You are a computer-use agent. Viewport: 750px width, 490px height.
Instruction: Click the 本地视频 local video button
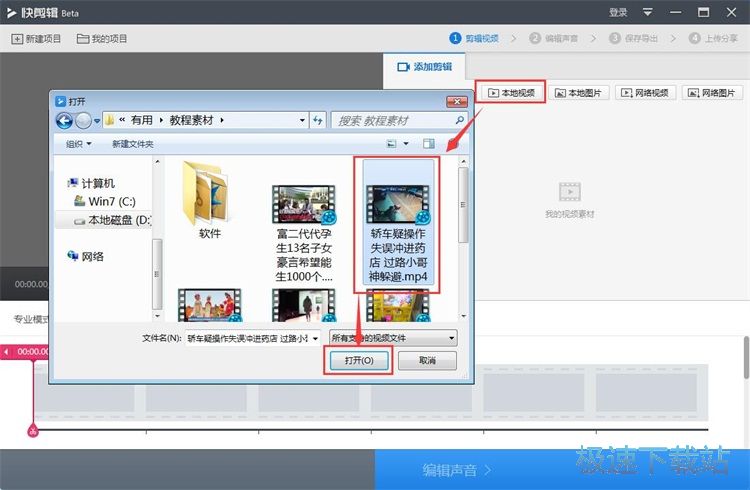pyautogui.click(x=510, y=92)
